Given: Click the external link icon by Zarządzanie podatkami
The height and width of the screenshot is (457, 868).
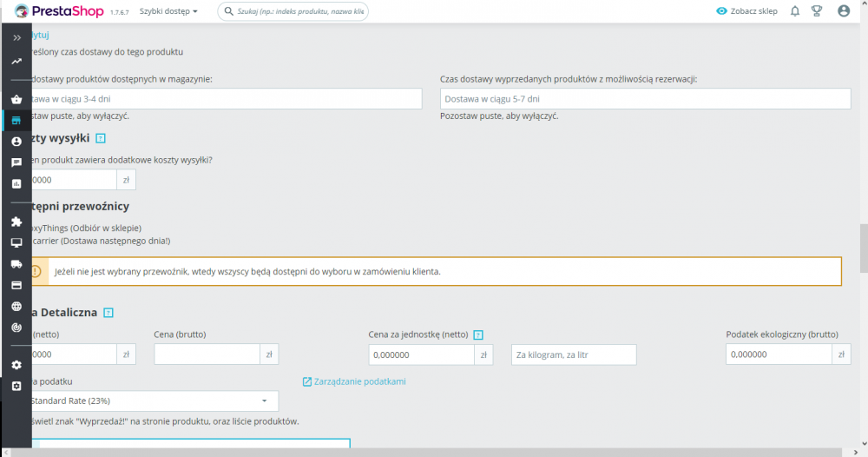Looking at the screenshot, I should (306, 381).
